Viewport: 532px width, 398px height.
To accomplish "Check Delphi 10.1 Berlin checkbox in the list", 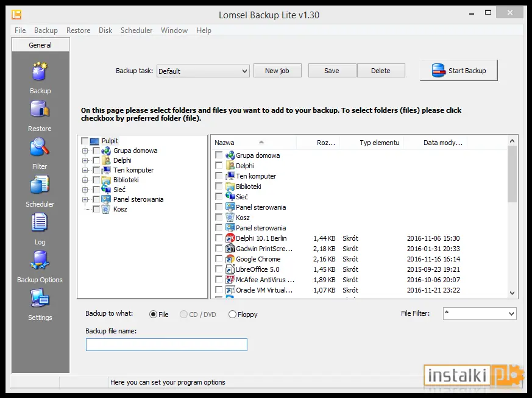I will (219, 238).
